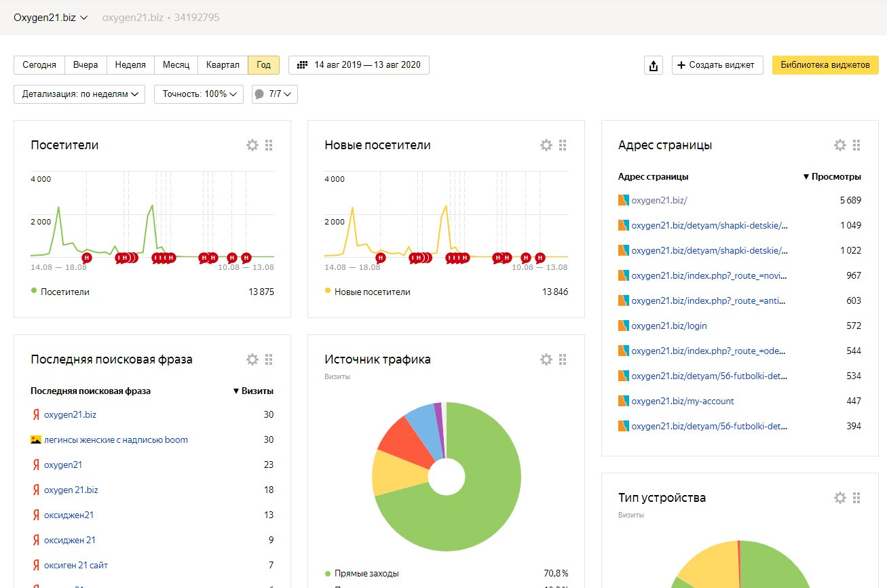887x588 pixels.
Task: Open the Oxygen21.biz site selector dropdown
Action: tap(51, 18)
